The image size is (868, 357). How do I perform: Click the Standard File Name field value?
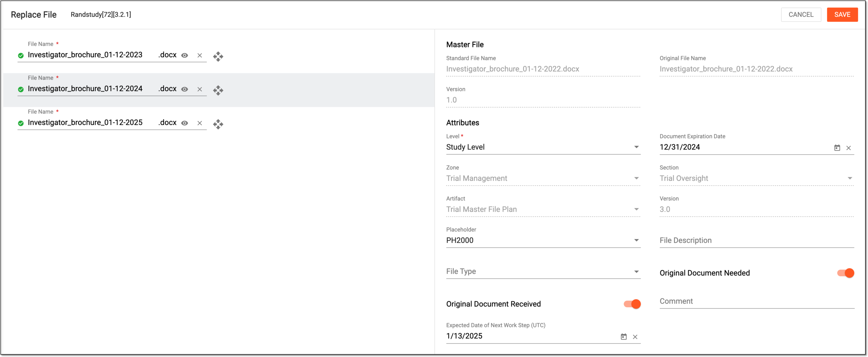(512, 69)
